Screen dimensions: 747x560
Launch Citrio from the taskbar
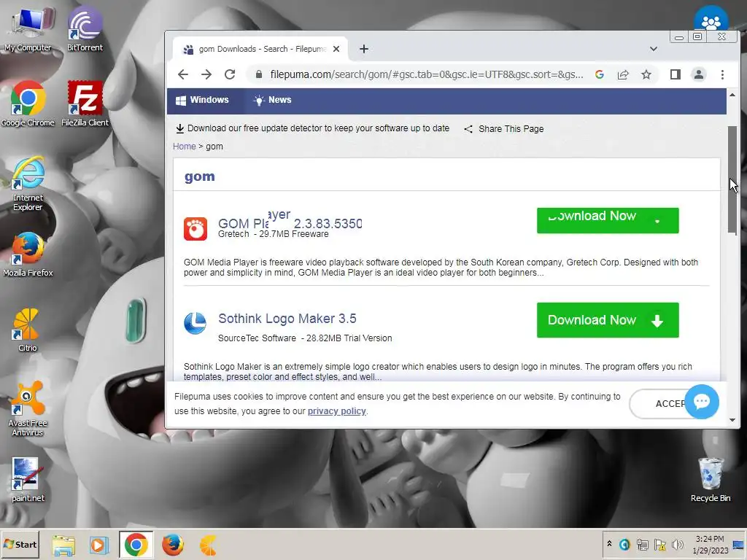(x=209, y=545)
